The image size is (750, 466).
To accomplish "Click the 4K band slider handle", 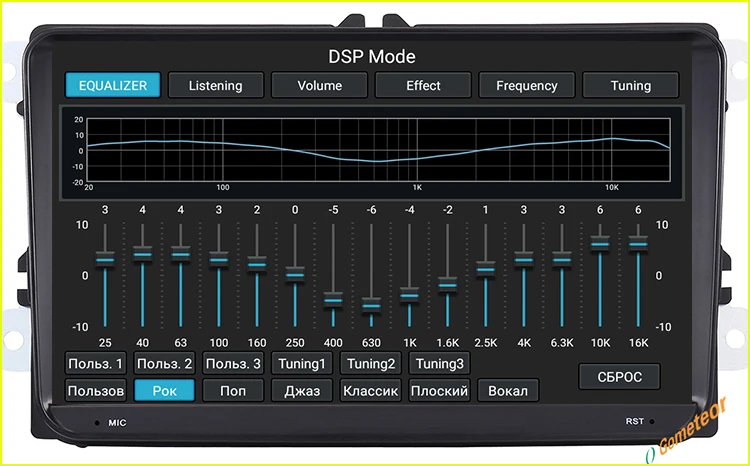I will [x=524, y=260].
